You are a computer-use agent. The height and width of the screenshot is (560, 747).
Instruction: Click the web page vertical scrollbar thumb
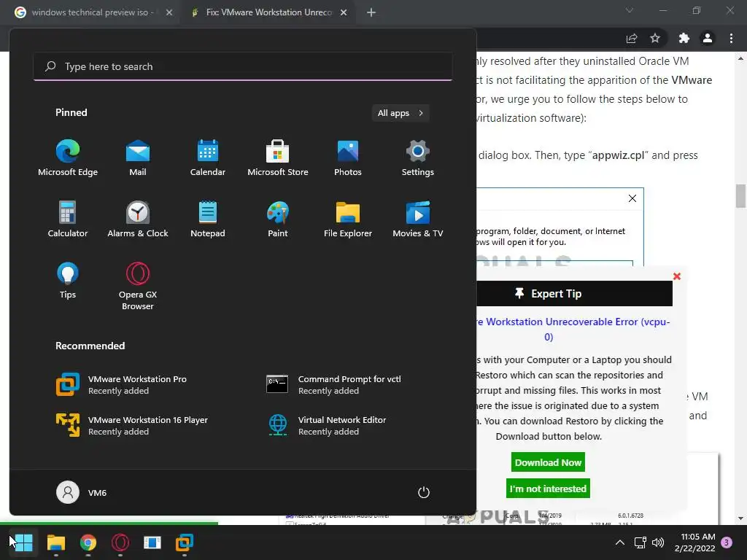pyautogui.click(x=740, y=196)
